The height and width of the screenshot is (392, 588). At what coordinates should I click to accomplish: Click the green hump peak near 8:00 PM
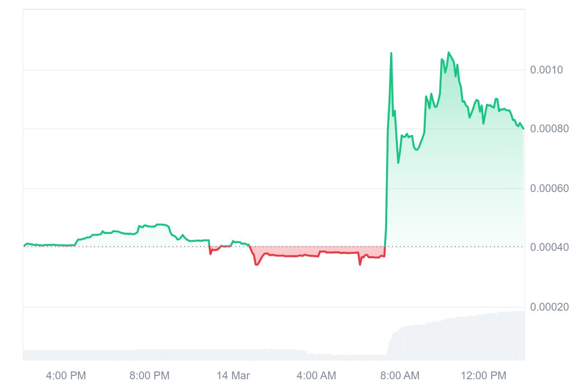[x=161, y=224]
